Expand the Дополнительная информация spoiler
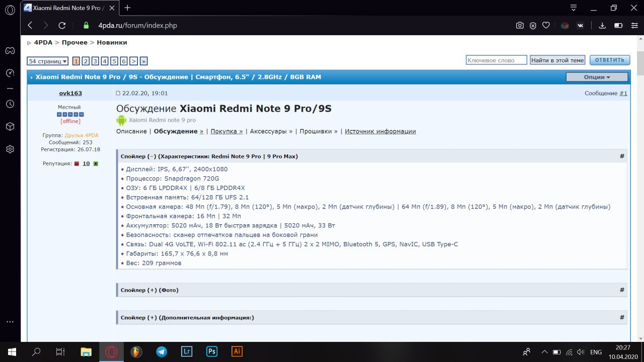Screen dimensions: 644x362 click(187, 318)
